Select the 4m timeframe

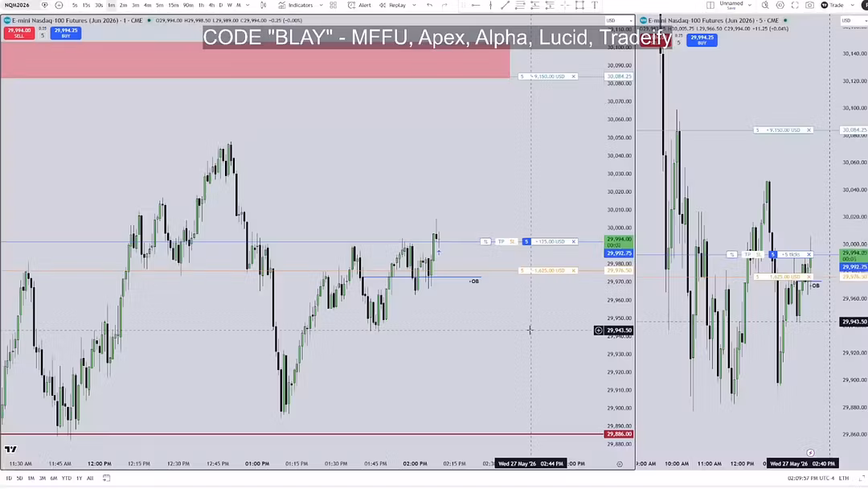(148, 5)
